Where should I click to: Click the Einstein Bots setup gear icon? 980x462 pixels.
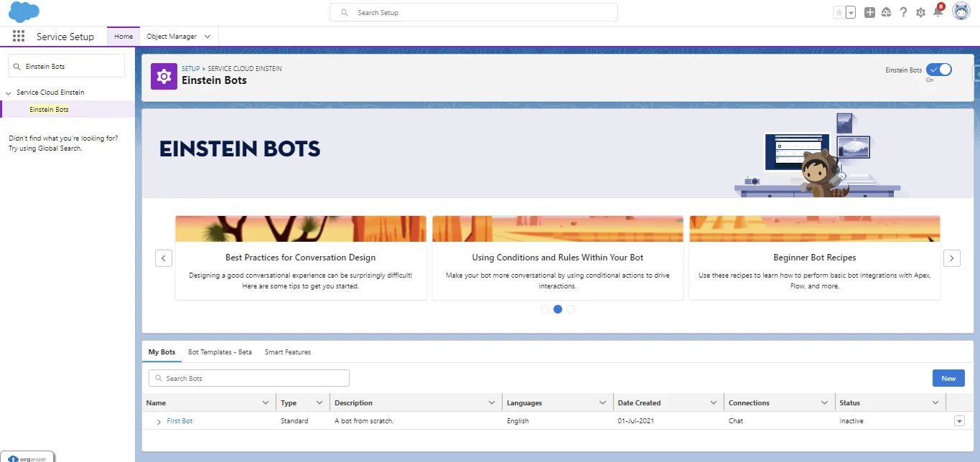tap(163, 76)
